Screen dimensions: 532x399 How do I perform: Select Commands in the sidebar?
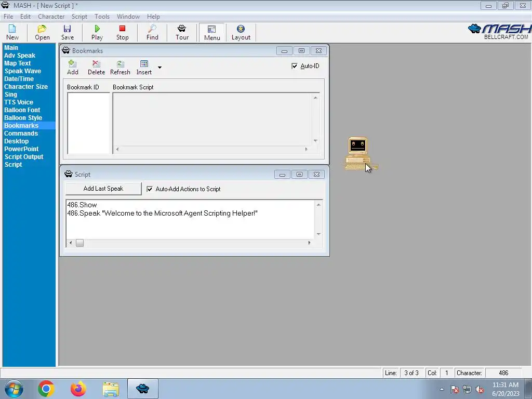(21, 134)
